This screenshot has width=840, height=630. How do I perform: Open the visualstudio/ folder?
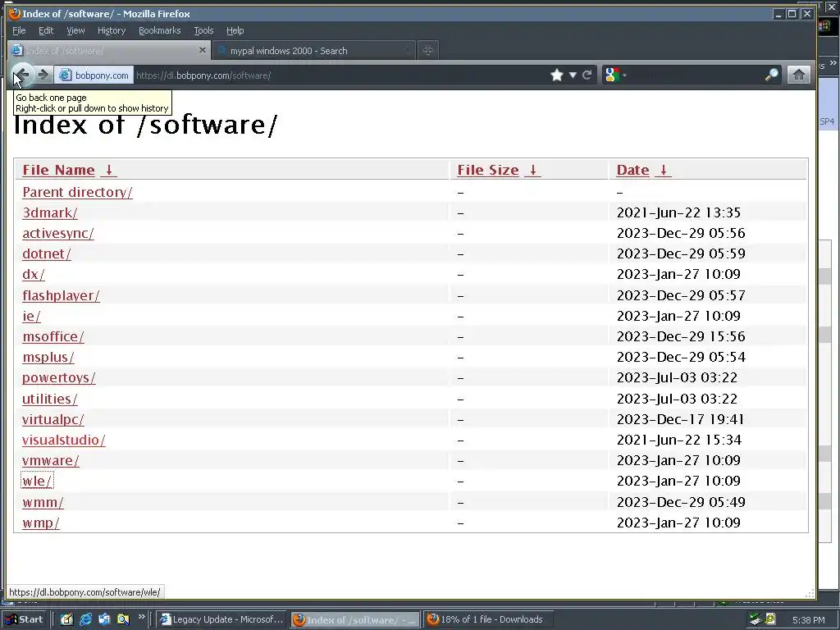[x=64, y=440]
